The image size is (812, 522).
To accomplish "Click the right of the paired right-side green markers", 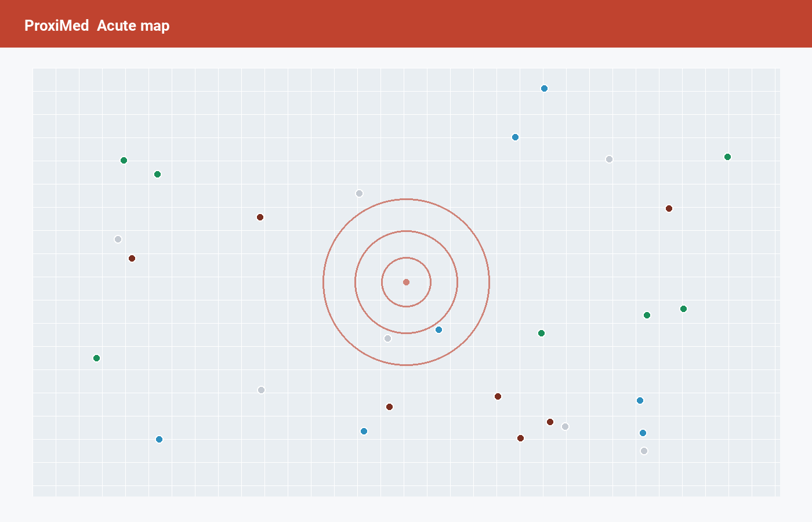I will coord(683,309).
